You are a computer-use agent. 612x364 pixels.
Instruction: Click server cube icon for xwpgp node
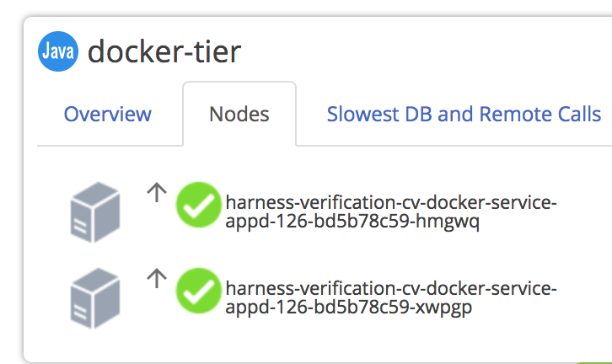[x=95, y=298]
